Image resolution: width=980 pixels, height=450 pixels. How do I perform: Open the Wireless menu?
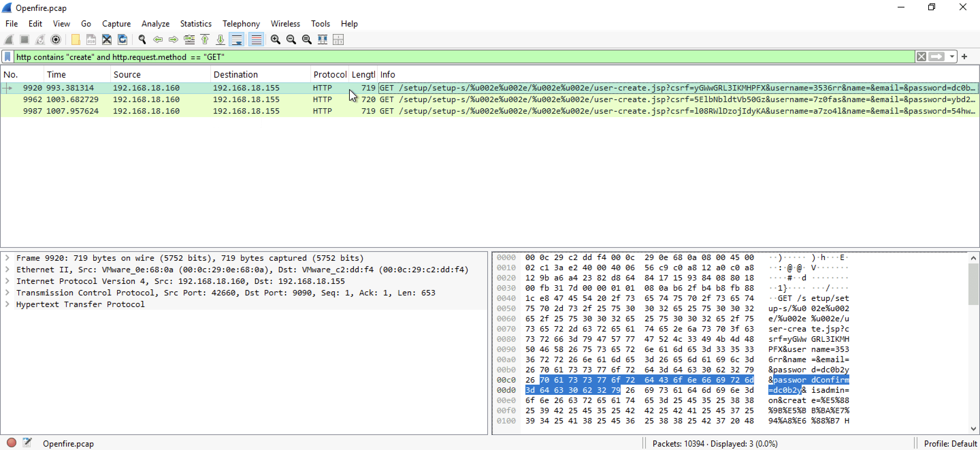click(x=285, y=23)
